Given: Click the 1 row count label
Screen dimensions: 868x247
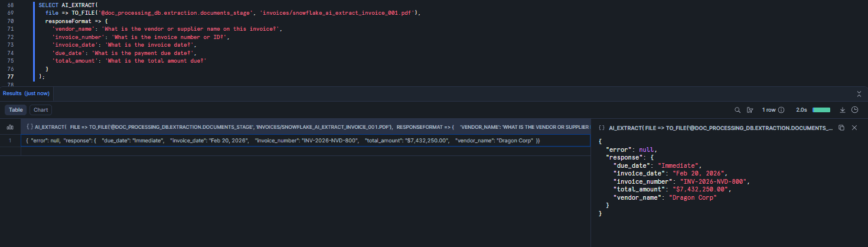Looking at the screenshot, I should [x=768, y=110].
